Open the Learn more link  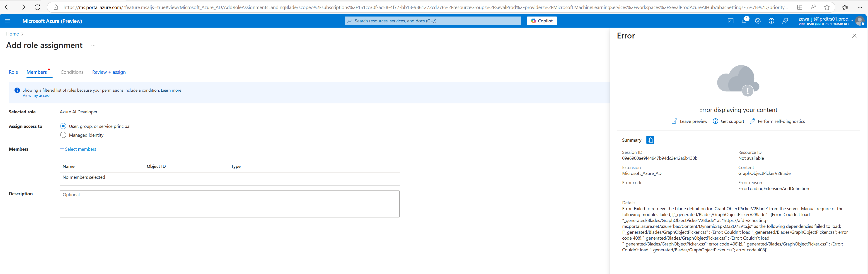(x=171, y=90)
